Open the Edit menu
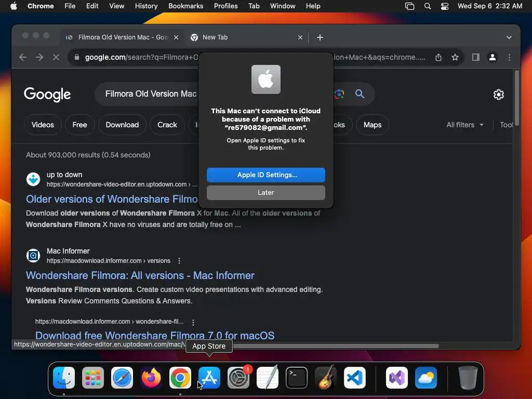Image resolution: width=532 pixels, height=399 pixels. (92, 6)
